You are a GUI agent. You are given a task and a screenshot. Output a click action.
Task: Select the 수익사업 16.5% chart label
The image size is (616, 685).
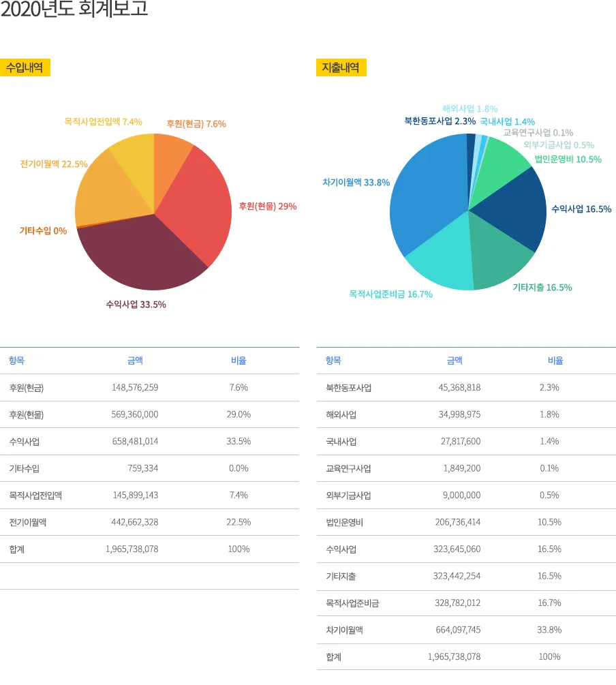(581, 209)
